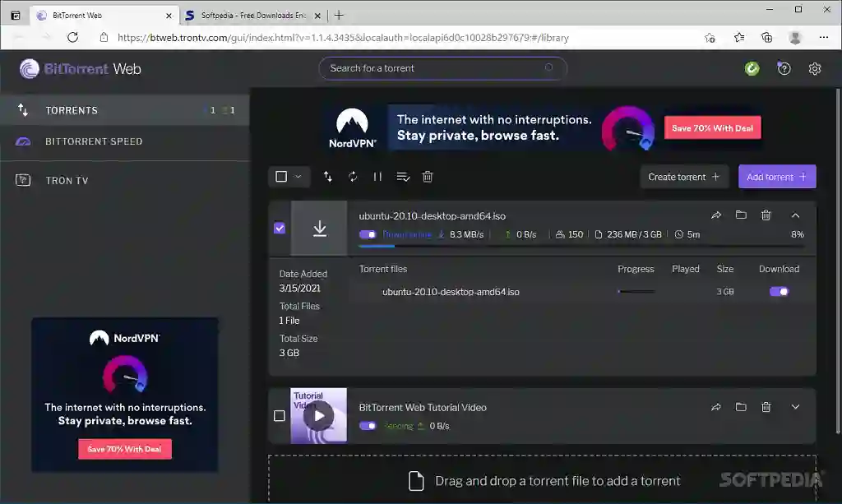Delete the ubuntu-20.10 torrent
Image resolution: width=842 pixels, height=504 pixels.
coord(766,215)
